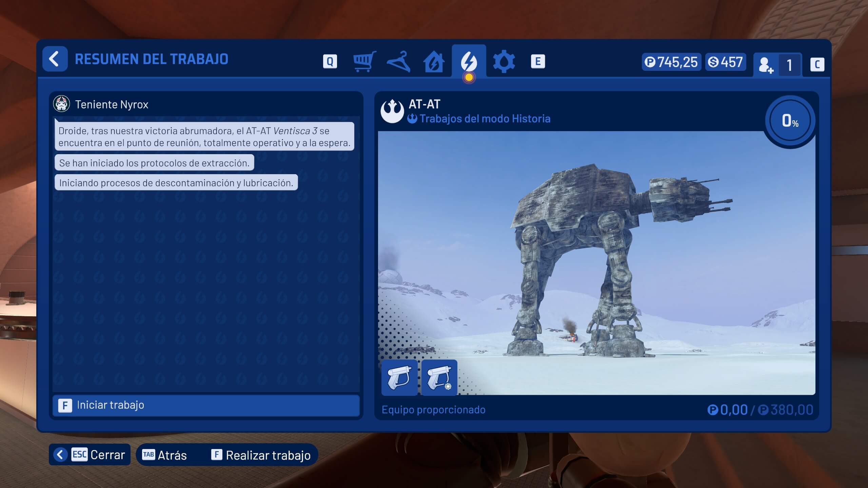Click Teniente Nyrox stormtrooper avatar
This screenshot has height=488, width=868.
click(x=61, y=104)
